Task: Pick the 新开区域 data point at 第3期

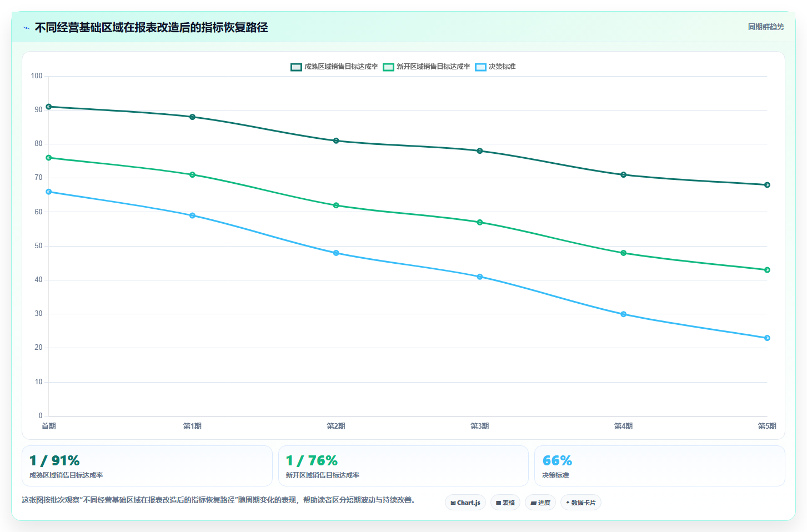Action: 480,223
